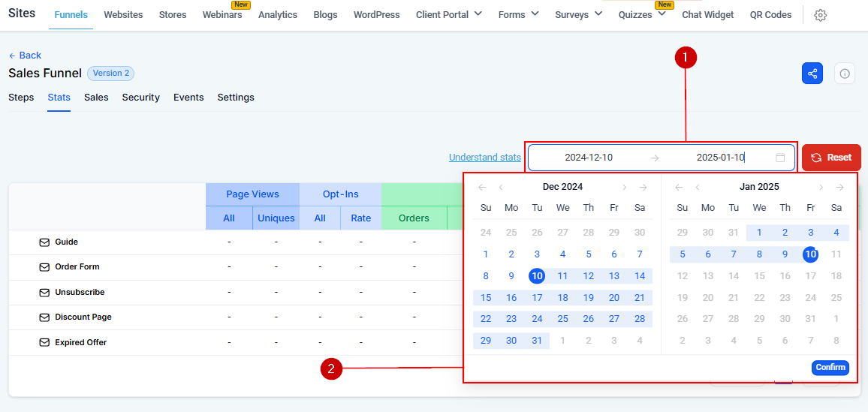Confirm the selected date range
Screen dimensions: 868x412
[x=830, y=367]
